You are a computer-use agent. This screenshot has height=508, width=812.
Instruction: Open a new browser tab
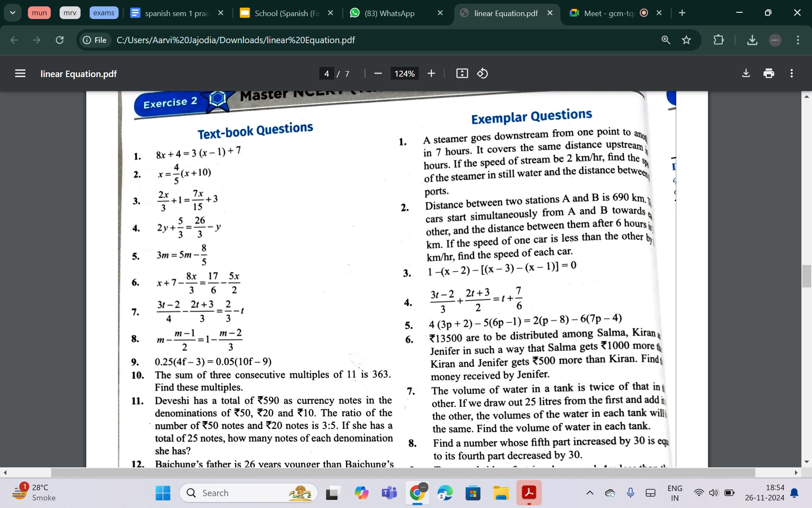[x=682, y=13]
